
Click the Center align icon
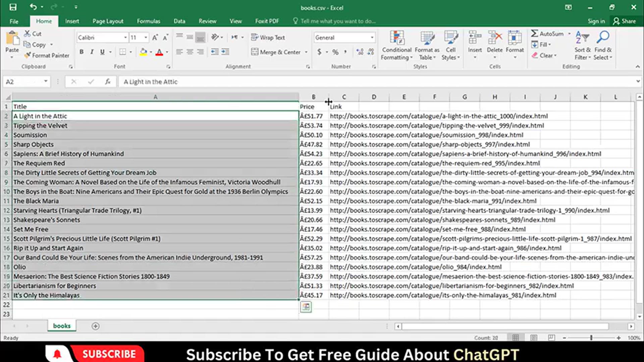(190, 52)
